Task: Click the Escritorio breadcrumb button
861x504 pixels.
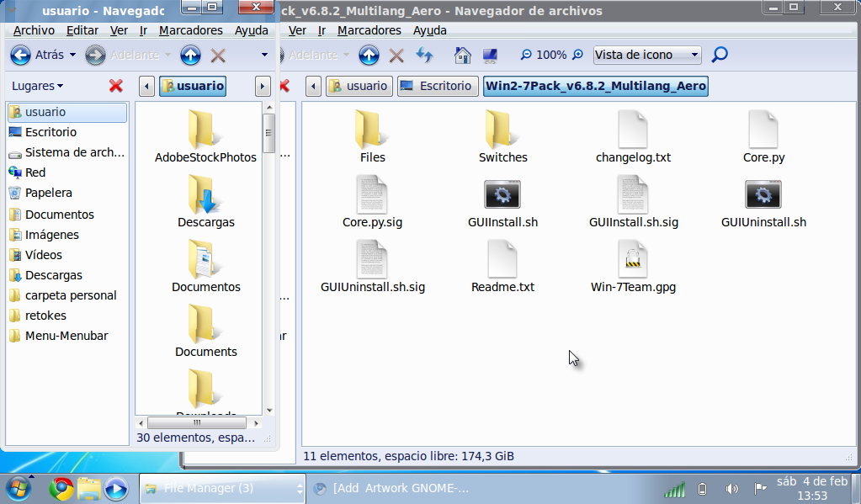Action: coord(438,86)
